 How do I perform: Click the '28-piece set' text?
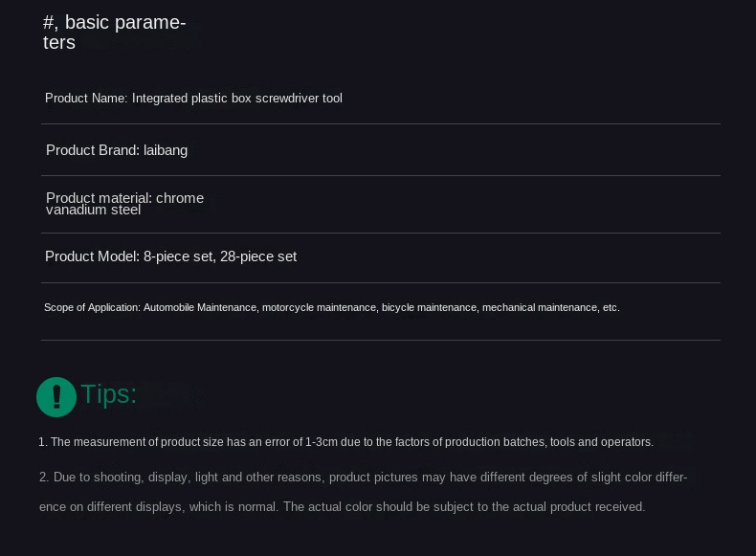click(258, 256)
